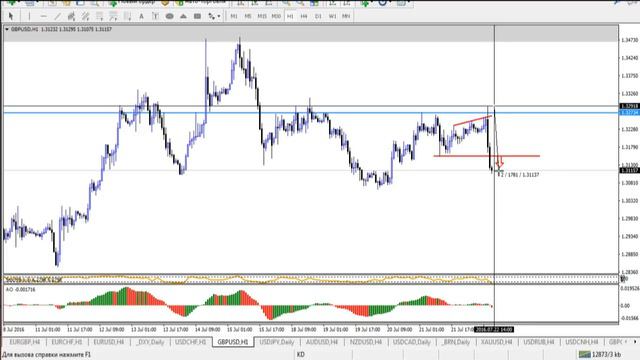
Task: Switch chart to M30 timeframe
Action: pos(276,16)
